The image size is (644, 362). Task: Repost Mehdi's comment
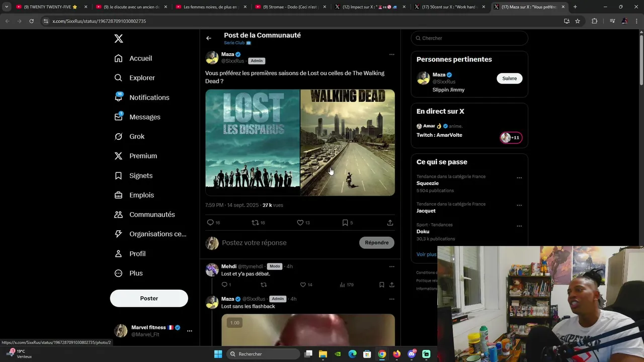[x=264, y=285]
